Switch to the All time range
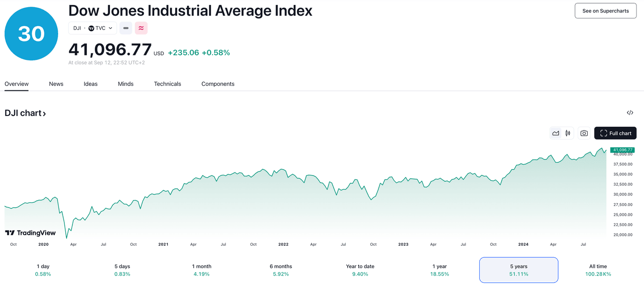 pyautogui.click(x=598, y=270)
